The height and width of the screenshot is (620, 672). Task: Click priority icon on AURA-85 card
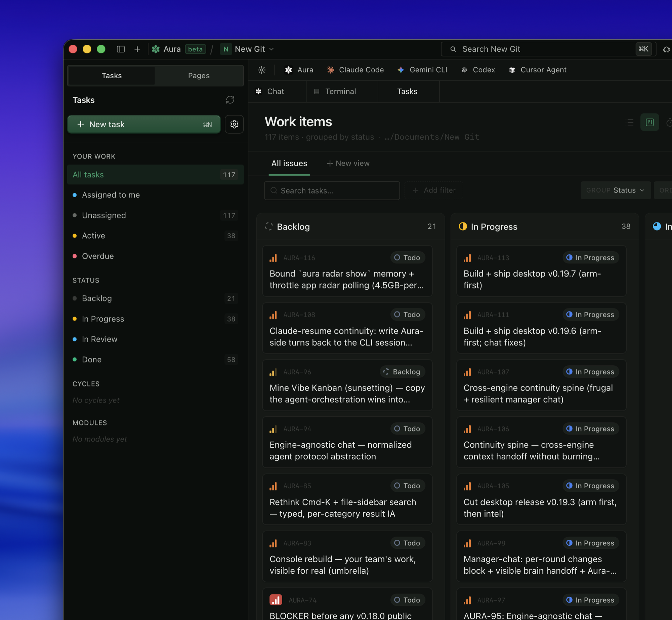click(x=273, y=486)
